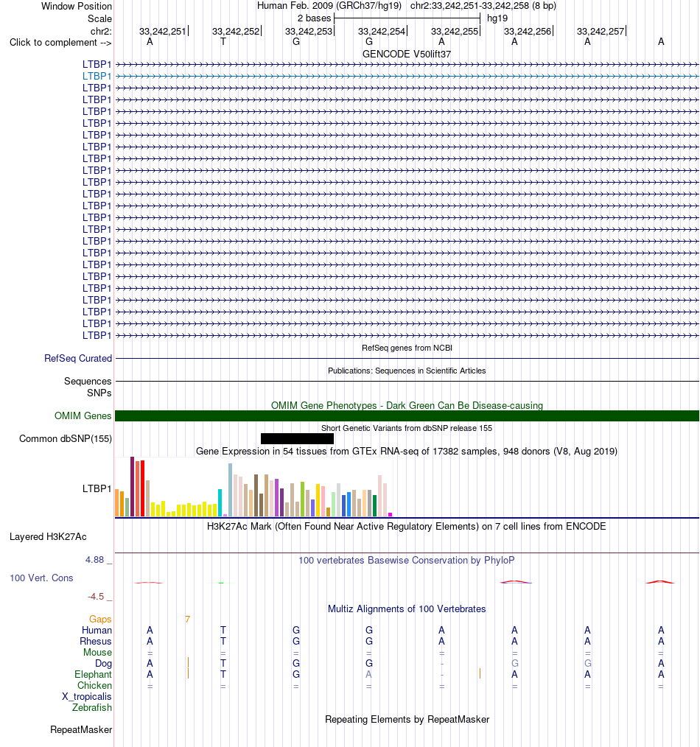Screen dimensions: 700x747
Task: Select the X_tropicalis alignment row label
Action: pyautogui.click(x=87, y=696)
